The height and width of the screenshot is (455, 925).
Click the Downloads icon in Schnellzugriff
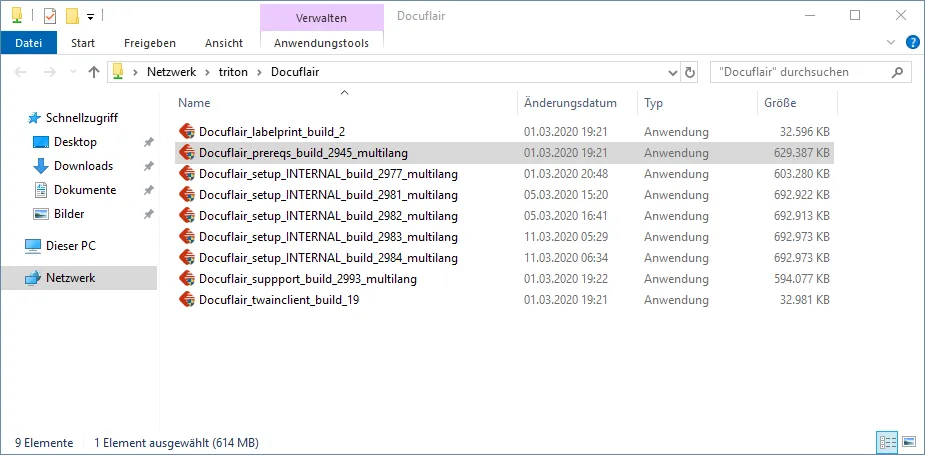click(41, 166)
